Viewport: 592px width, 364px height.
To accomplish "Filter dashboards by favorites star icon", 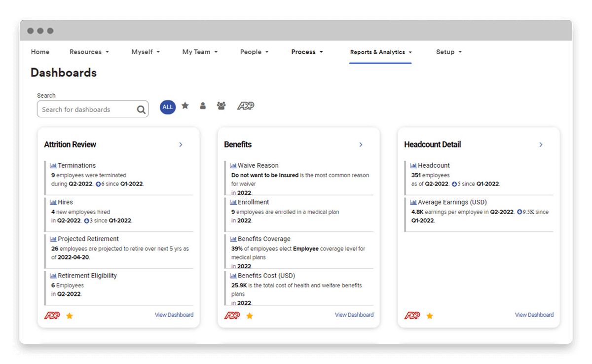I will pyautogui.click(x=185, y=106).
